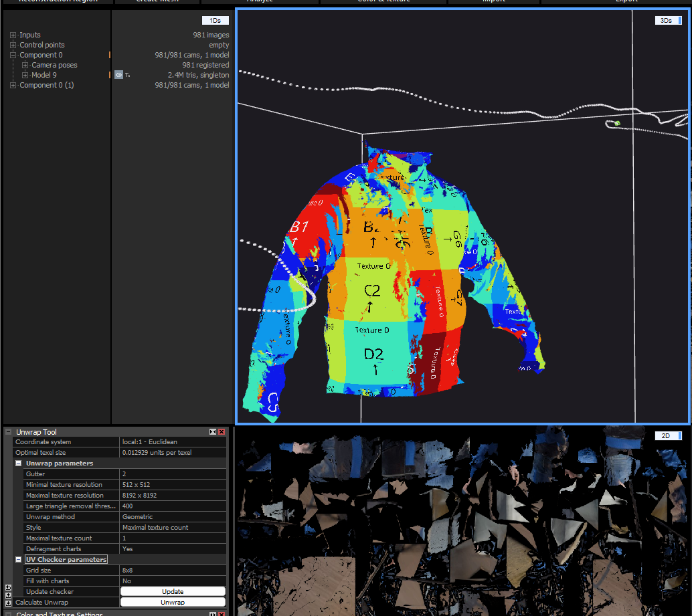The image size is (692, 616).
Task: Collapse the Unwrap parameters group
Action: [x=19, y=463]
